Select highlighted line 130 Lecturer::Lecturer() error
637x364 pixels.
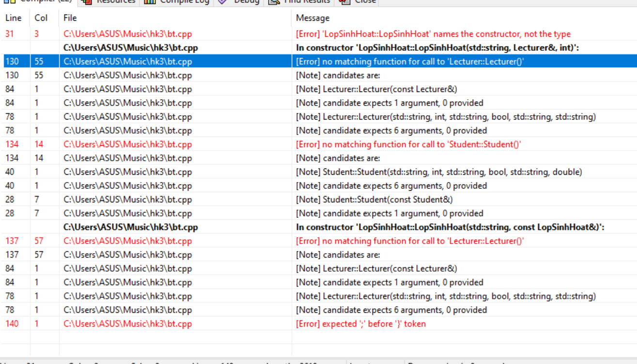pyautogui.click(x=410, y=62)
